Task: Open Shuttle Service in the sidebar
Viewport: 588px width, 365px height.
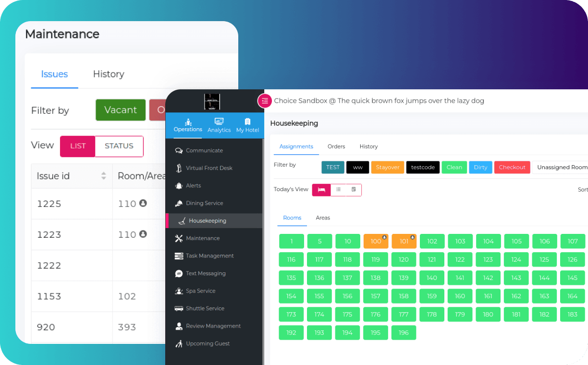Action: pos(205,308)
